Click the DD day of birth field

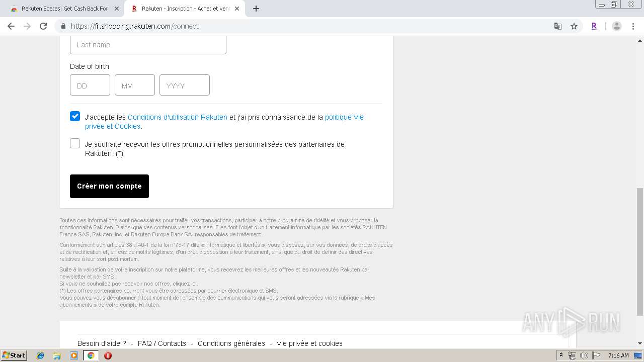[x=90, y=85]
